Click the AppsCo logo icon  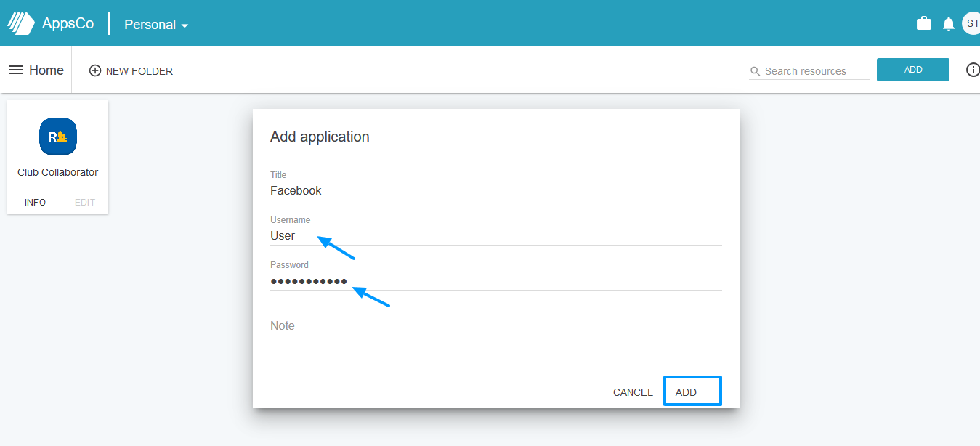21,23
